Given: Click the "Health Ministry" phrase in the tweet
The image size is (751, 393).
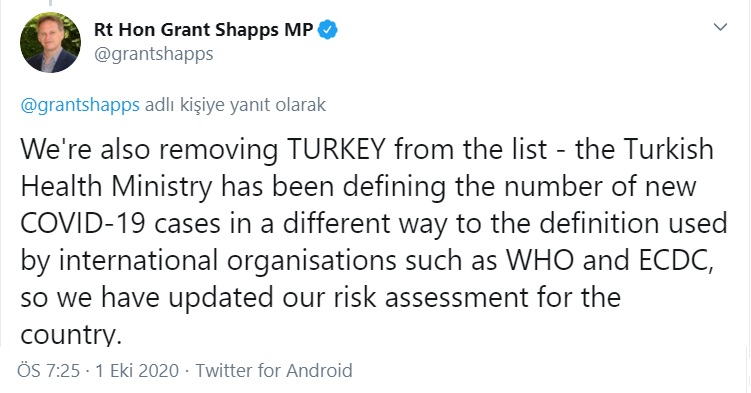Looking at the screenshot, I should click(116, 186).
